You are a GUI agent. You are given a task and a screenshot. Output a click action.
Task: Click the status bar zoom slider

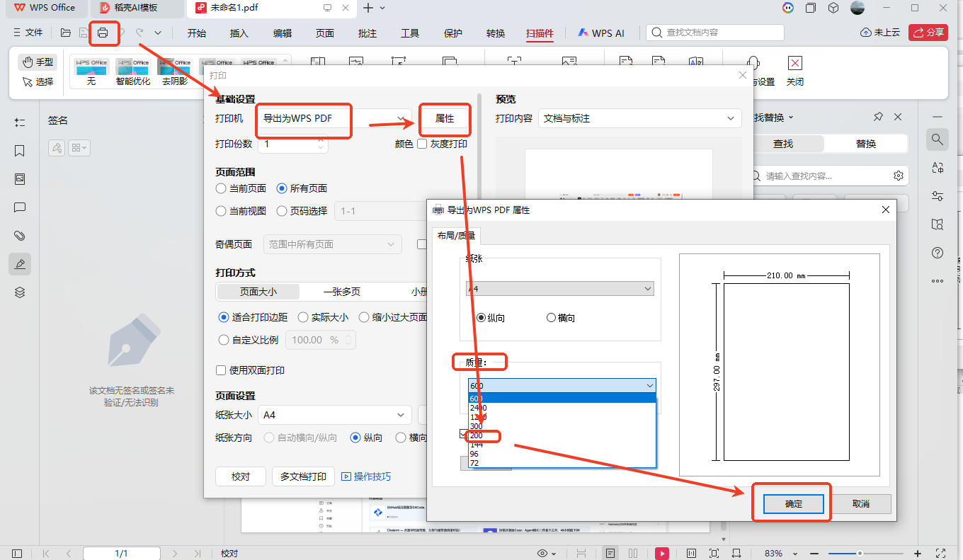(x=865, y=553)
